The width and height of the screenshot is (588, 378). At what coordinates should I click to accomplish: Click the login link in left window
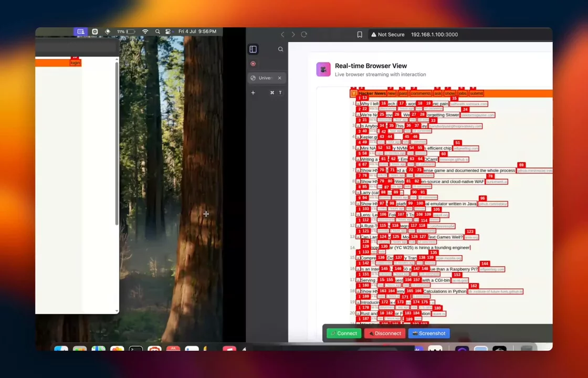click(75, 63)
